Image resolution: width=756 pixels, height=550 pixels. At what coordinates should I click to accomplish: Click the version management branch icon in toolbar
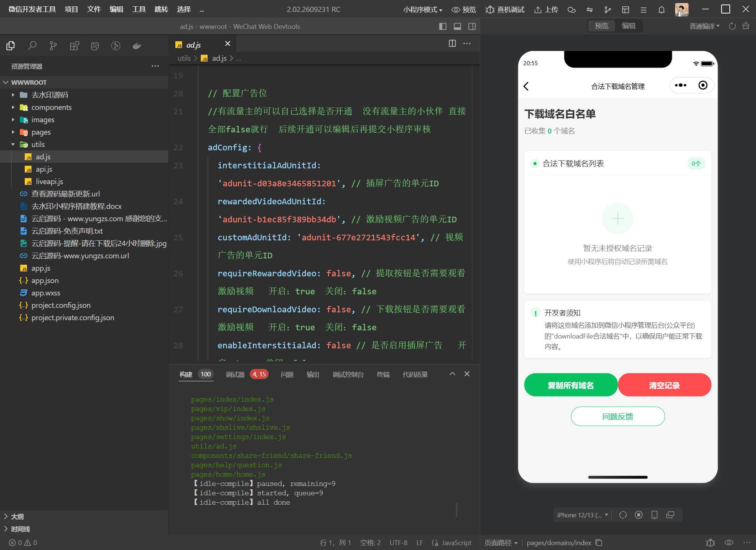[x=607, y=10]
